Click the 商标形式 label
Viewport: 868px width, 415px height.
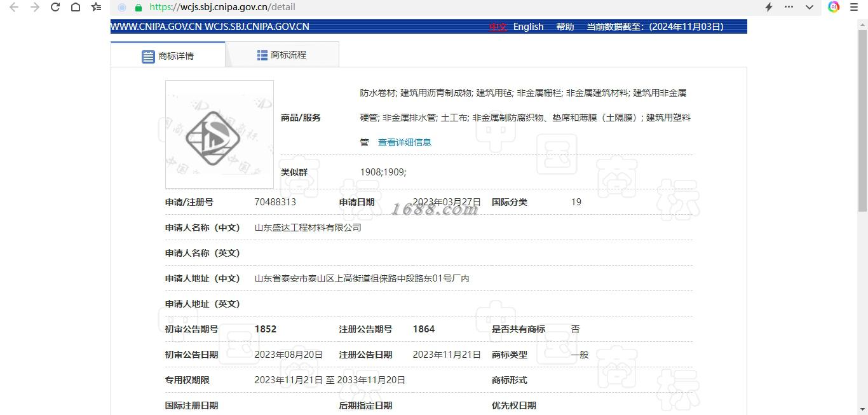pyautogui.click(x=510, y=380)
